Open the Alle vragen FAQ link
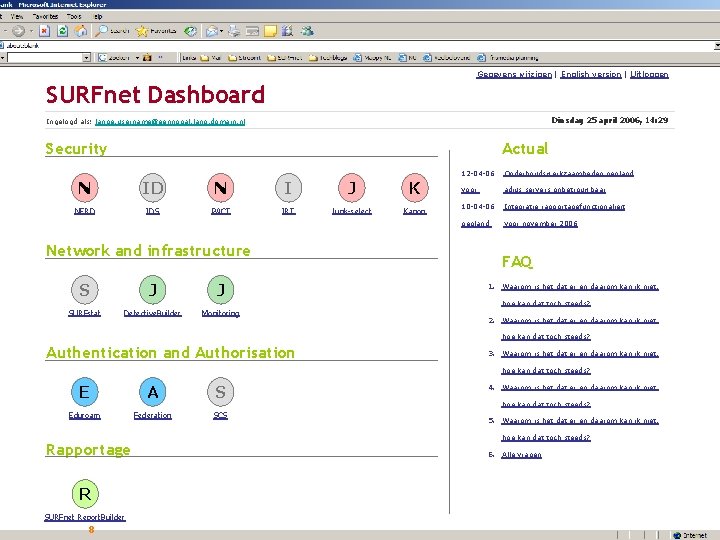The image size is (720, 540). [522, 455]
